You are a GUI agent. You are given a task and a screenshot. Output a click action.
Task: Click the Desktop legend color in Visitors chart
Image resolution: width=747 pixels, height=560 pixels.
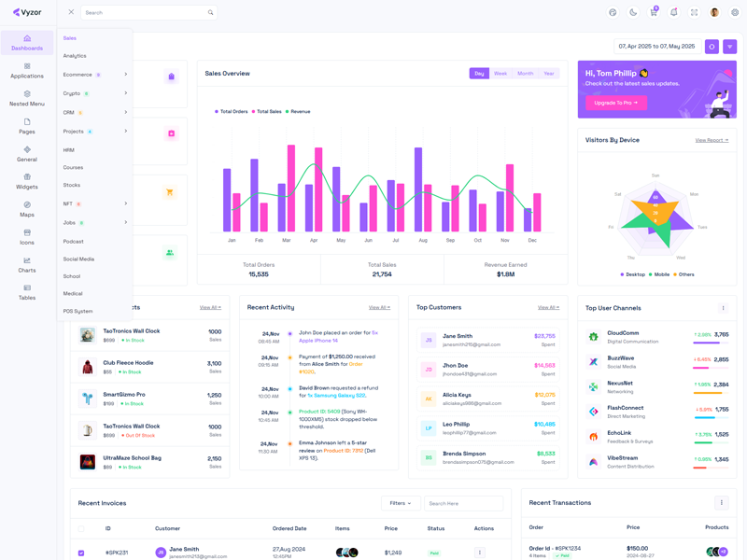pos(623,274)
